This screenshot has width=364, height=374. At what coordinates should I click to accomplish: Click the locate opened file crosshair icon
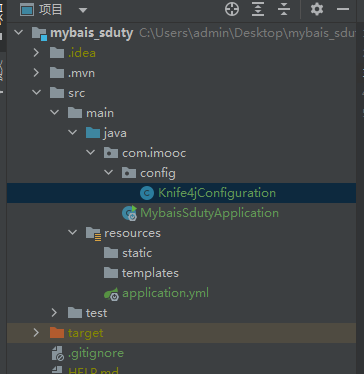232,9
